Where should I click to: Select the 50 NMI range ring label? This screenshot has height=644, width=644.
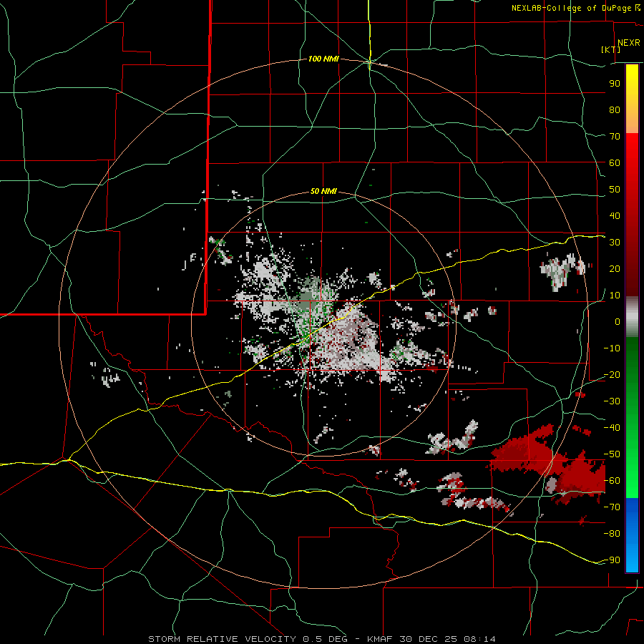[x=323, y=191]
